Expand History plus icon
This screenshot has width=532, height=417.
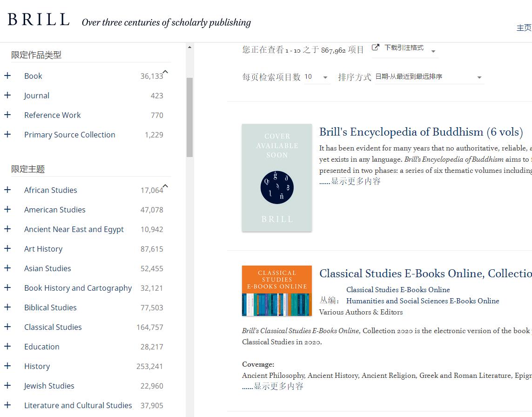point(7,366)
